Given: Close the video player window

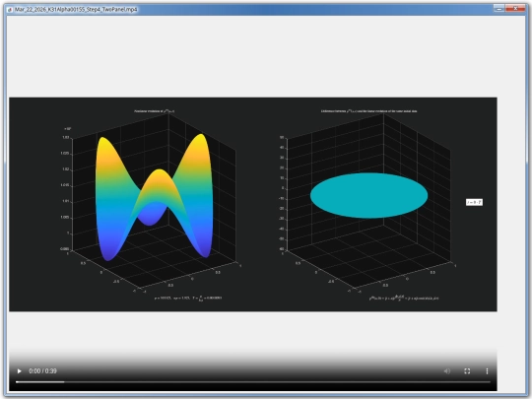Looking at the screenshot, I should click(x=515, y=9).
